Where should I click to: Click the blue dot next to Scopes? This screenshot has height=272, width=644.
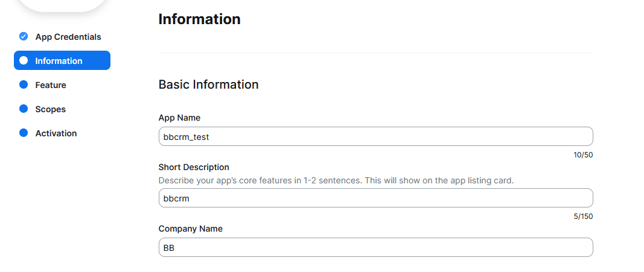(24, 109)
